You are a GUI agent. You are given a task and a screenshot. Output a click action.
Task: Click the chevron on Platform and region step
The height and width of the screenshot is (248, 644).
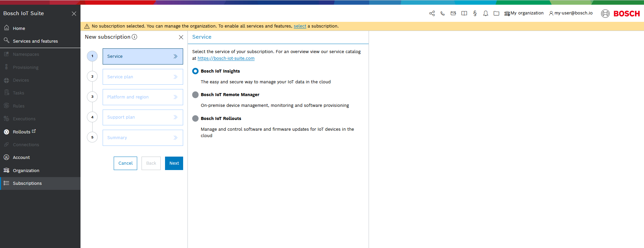175,97
